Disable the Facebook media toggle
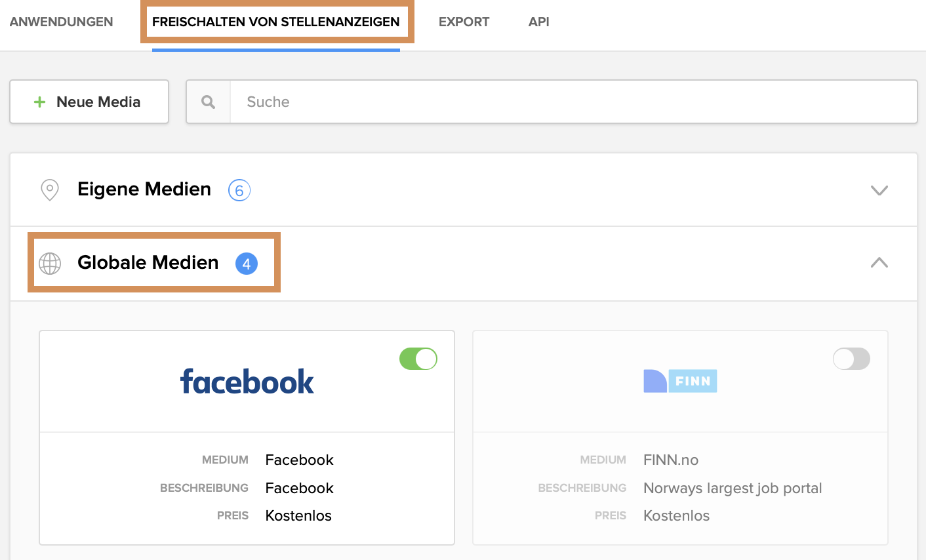The height and width of the screenshot is (560, 926). [x=418, y=359]
